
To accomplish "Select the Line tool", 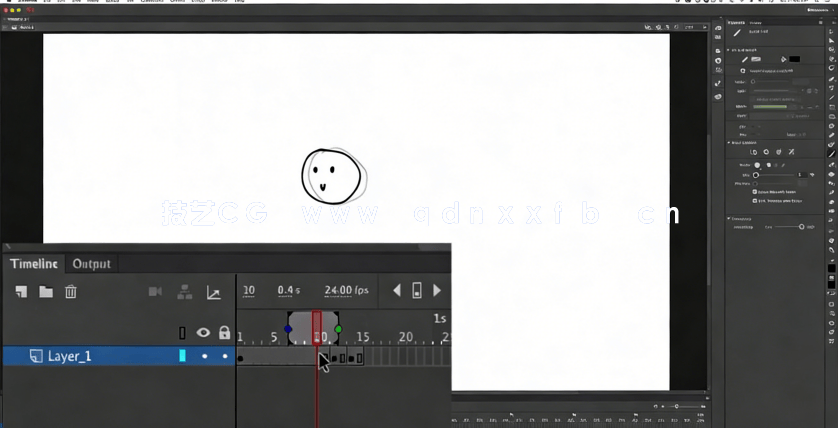I will [x=832, y=97].
